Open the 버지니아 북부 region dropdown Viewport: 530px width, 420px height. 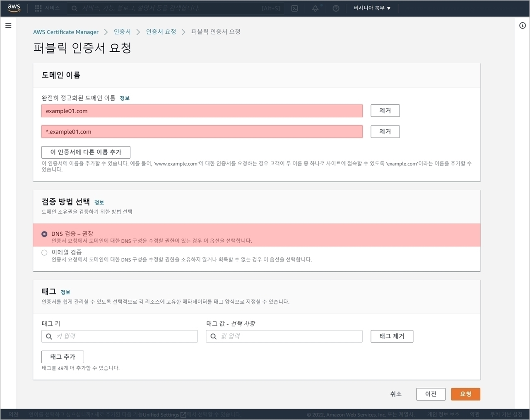[x=372, y=8]
